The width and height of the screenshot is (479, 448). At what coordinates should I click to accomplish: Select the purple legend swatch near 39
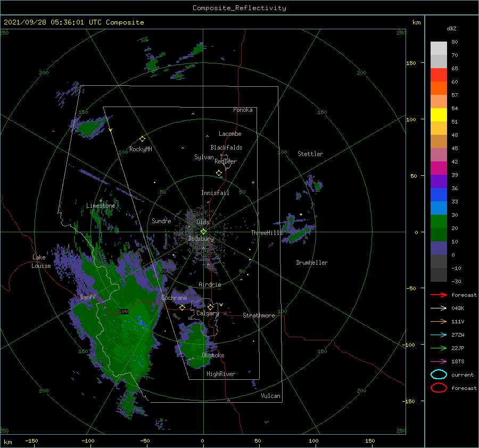(x=439, y=181)
